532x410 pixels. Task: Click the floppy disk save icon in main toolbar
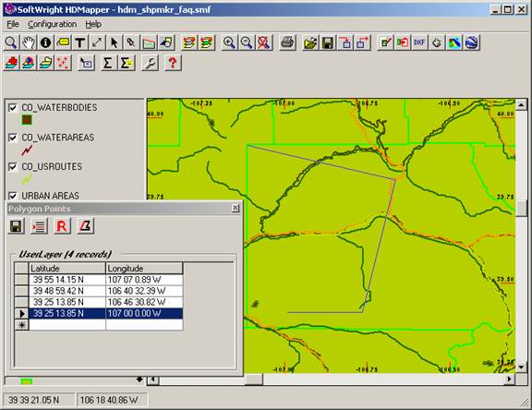point(328,42)
